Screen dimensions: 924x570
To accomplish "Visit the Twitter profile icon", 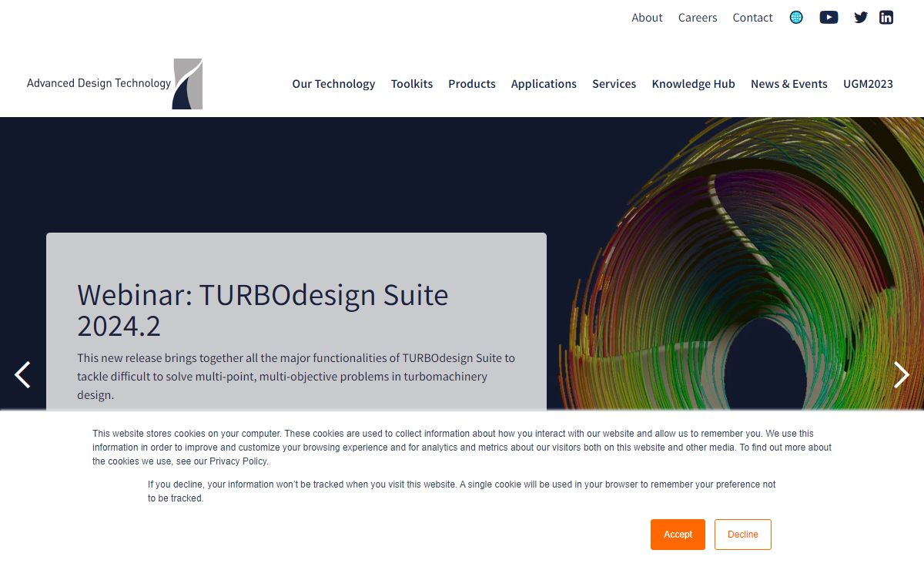I will 861,17.
